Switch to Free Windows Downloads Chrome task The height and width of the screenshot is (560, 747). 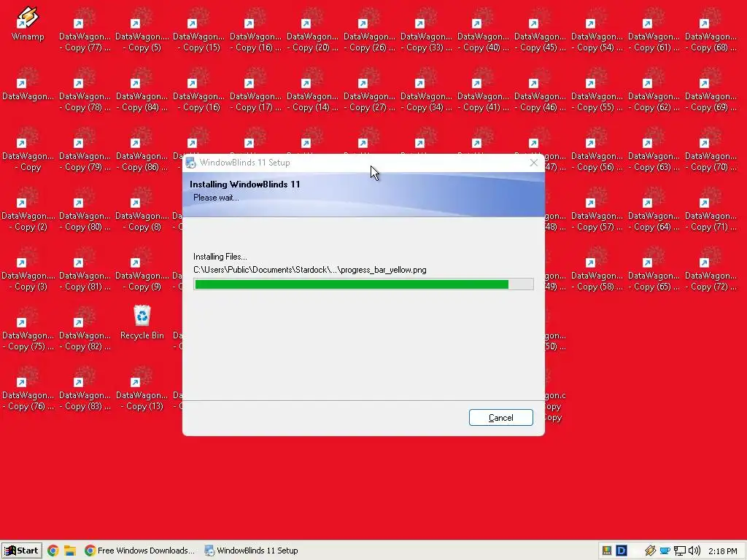click(139, 551)
